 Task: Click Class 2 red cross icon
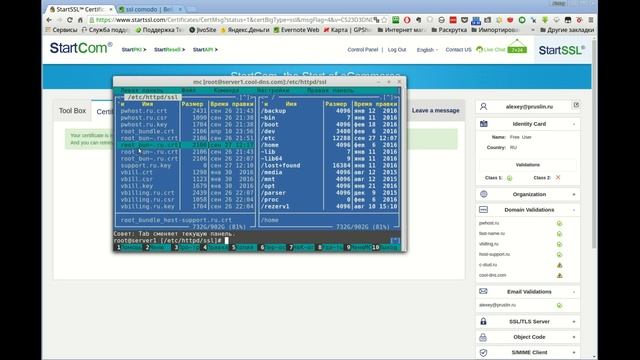pos(558,178)
